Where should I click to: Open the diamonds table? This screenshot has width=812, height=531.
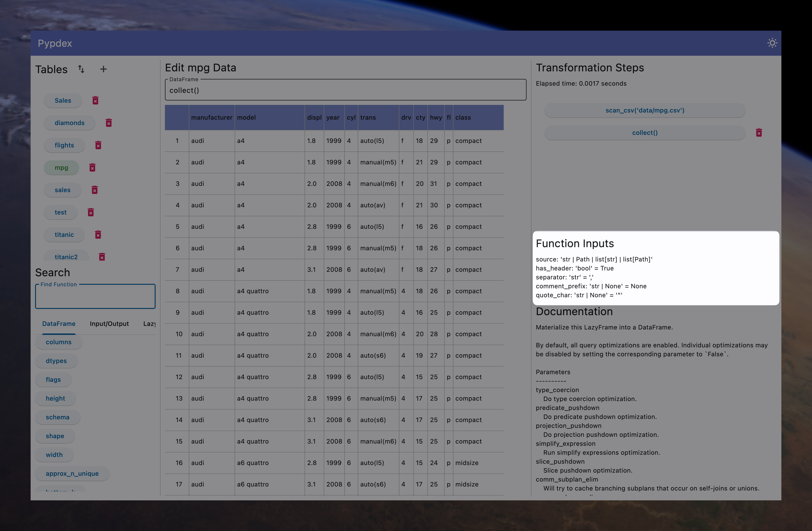tap(69, 123)
